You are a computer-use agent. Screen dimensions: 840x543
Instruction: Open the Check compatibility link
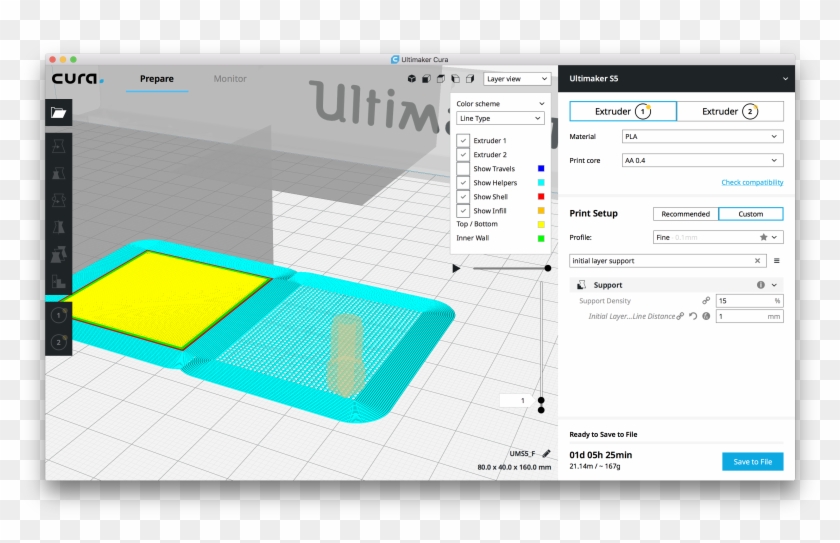752,182
